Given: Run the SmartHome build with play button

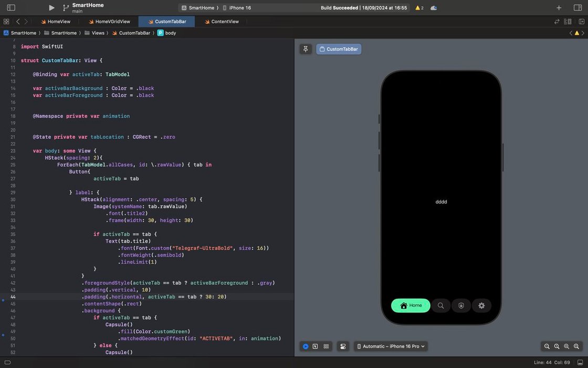Looking at the screenshot, I should coord(51,7).
